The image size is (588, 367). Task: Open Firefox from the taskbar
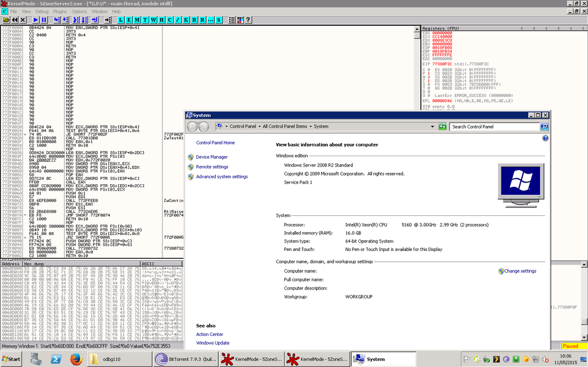tap(75, 359)
